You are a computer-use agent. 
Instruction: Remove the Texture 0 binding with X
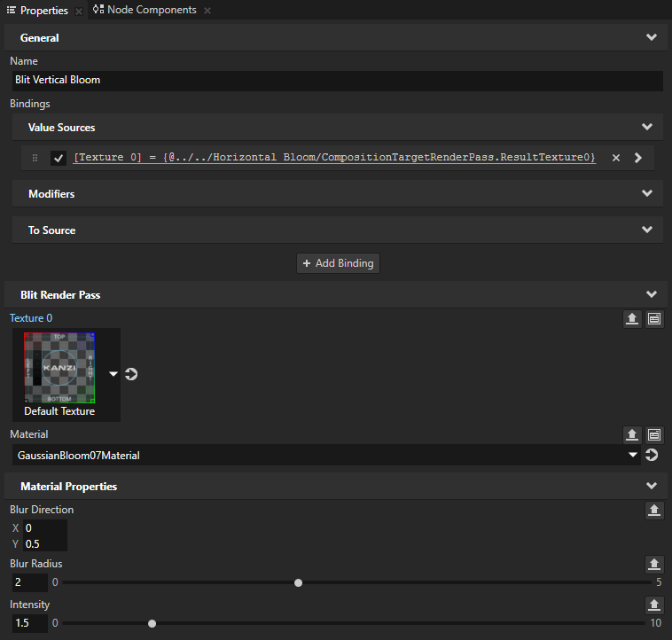click(x=616, y=158)
